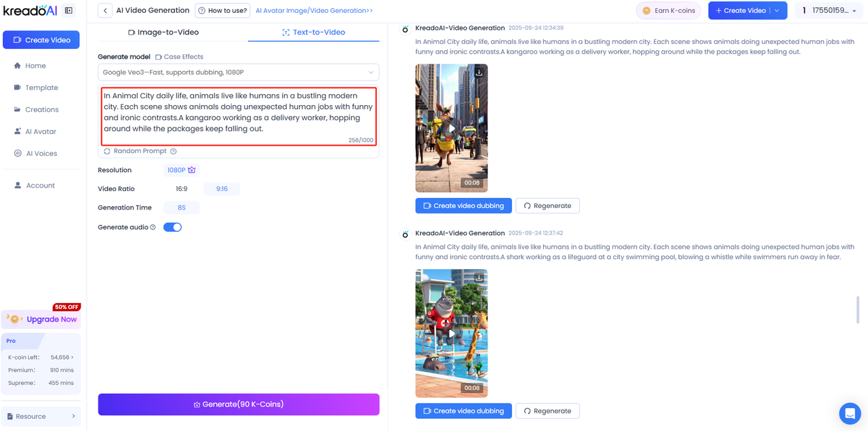Viewport: 868px width, 431px height.
Task: Download the kangaroo video via download icon
Action: coord(479,73)
